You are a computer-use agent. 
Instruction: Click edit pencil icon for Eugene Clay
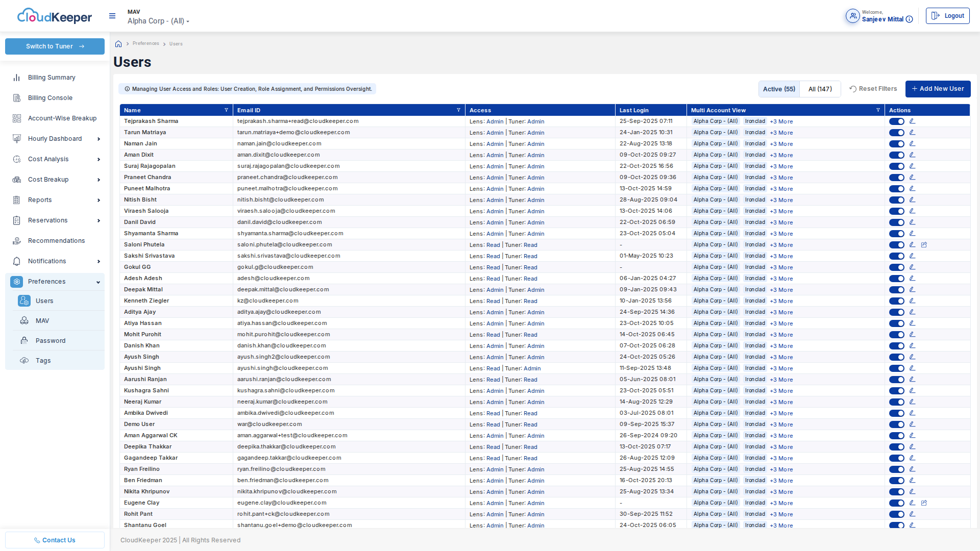click(912, 503)
